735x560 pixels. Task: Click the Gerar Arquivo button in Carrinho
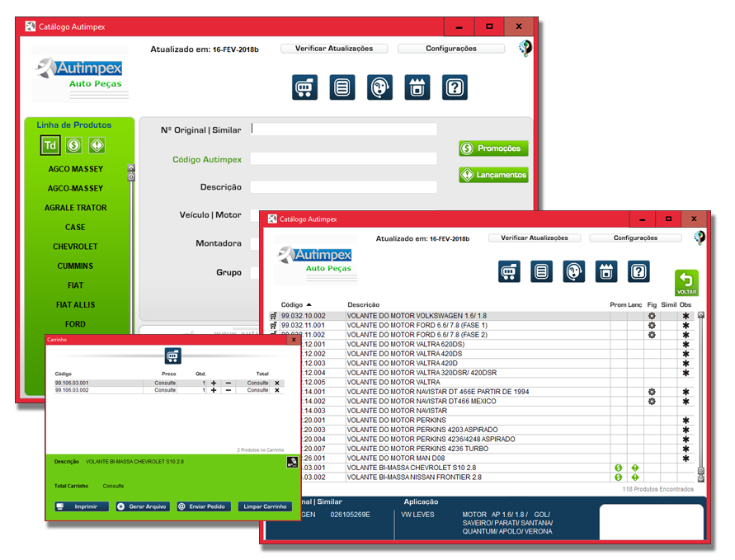pyautogui.click(x=143, y=506)
